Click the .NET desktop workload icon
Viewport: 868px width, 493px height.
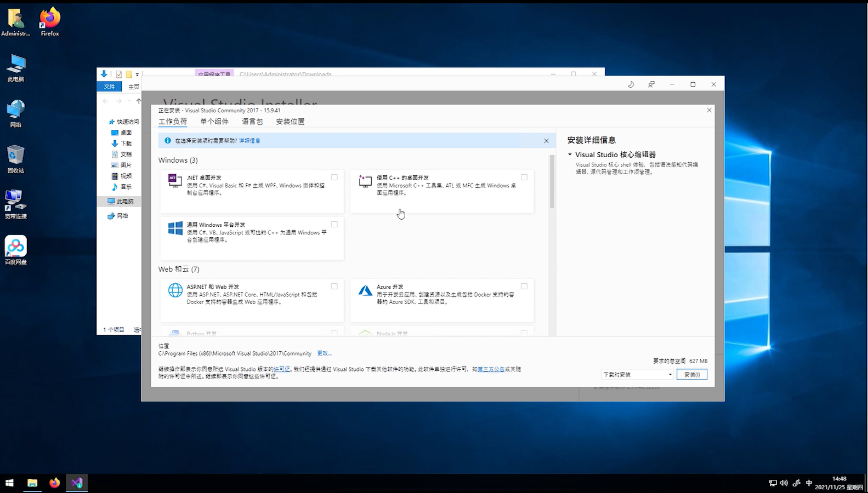[175, 180]
